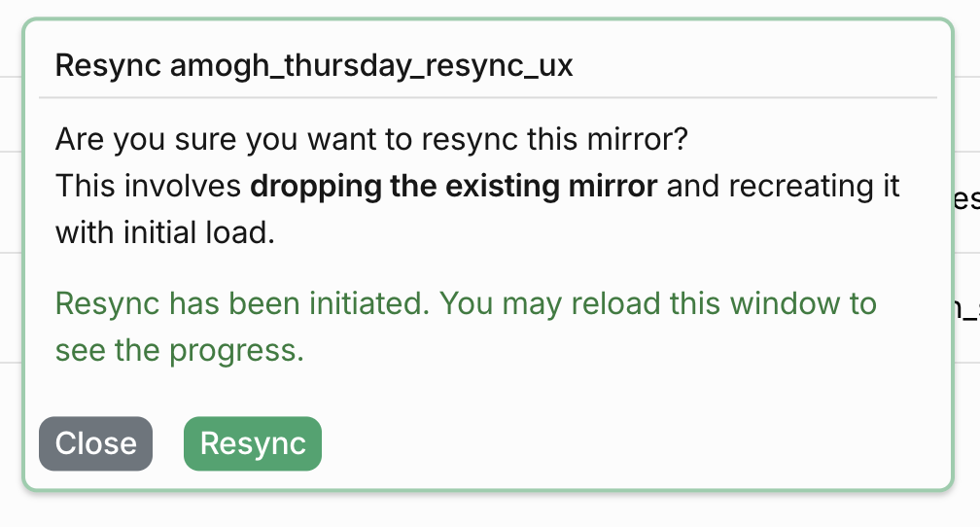Click empty page area below the dialog
This screenshot has height=527, width=980.
pos(487,509)
